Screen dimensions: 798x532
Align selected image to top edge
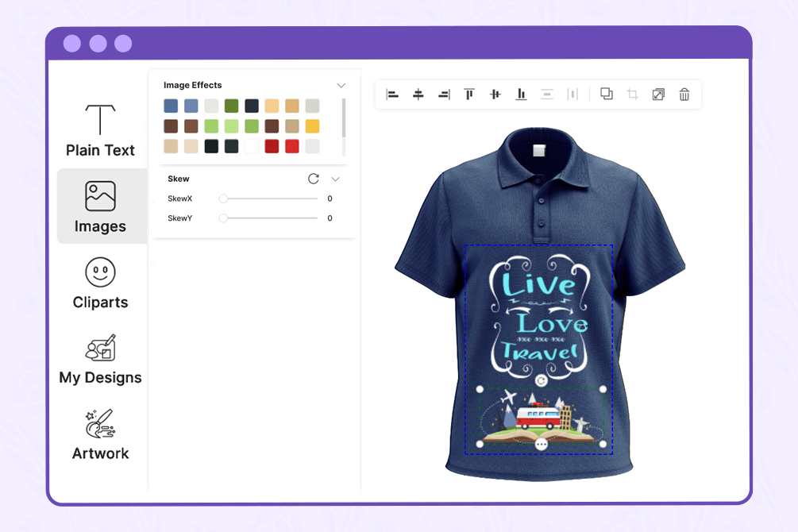click(x=469, y=94)
